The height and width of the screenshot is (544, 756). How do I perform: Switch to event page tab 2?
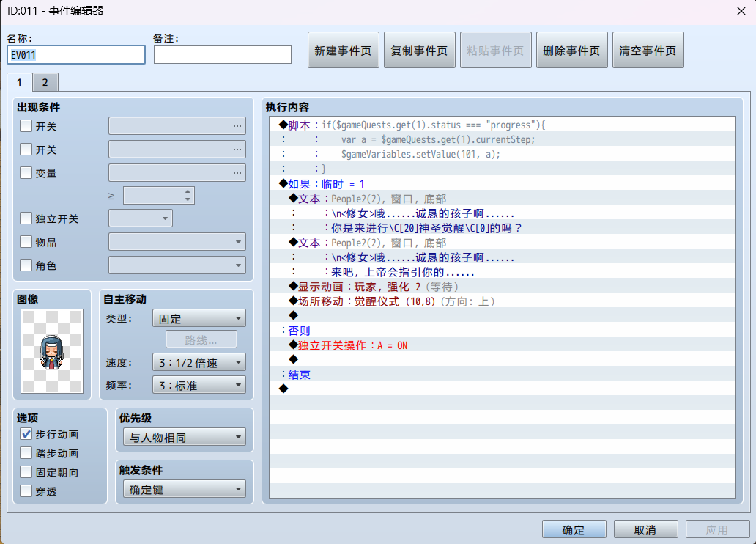(x=45, y=82)
